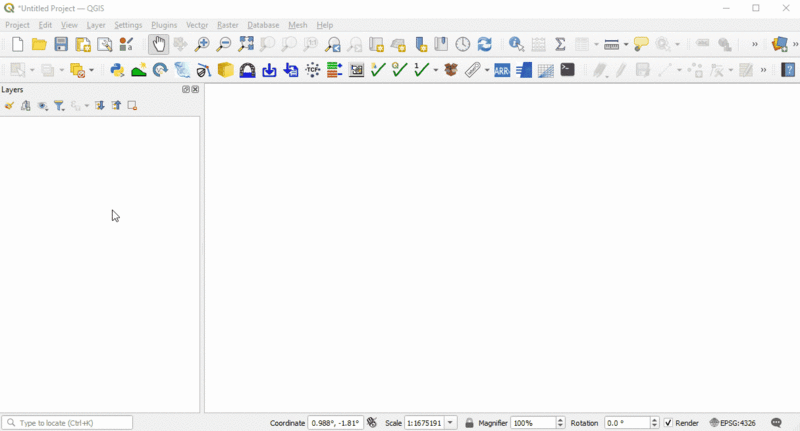Open the Vector menu
Viewport: 800px width, 431px height.
point(197,25)
